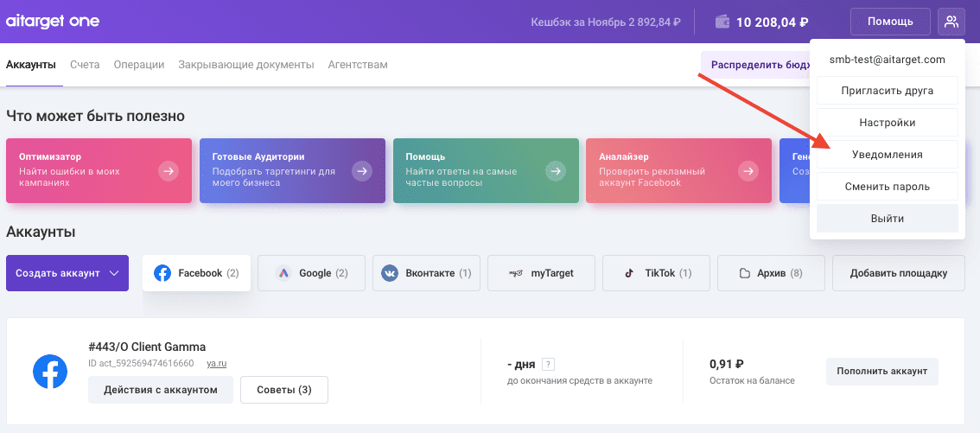Click the Помощь header button
The image size is (980, 433).
[890, 22]
